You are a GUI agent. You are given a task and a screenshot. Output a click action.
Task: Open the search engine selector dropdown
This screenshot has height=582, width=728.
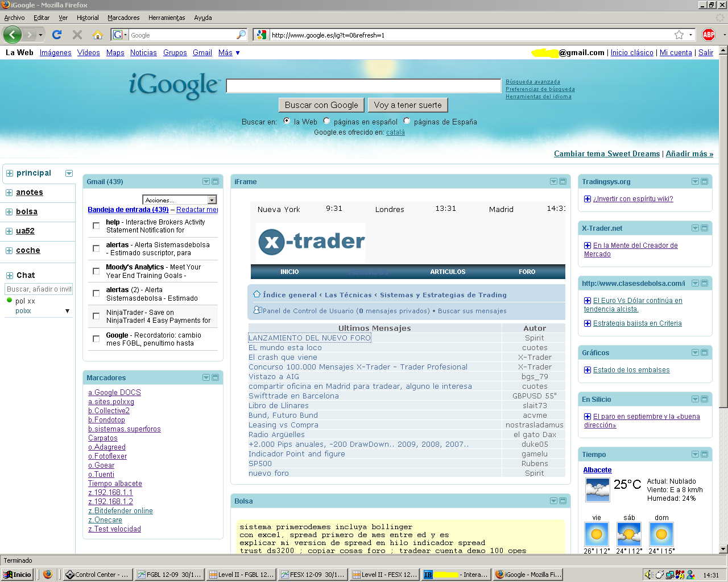[x=120, y=35]
